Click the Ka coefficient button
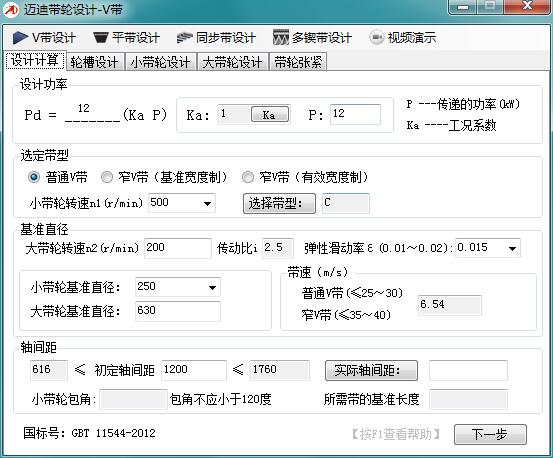This screenshot has width=553, height=458. point(270,115)
